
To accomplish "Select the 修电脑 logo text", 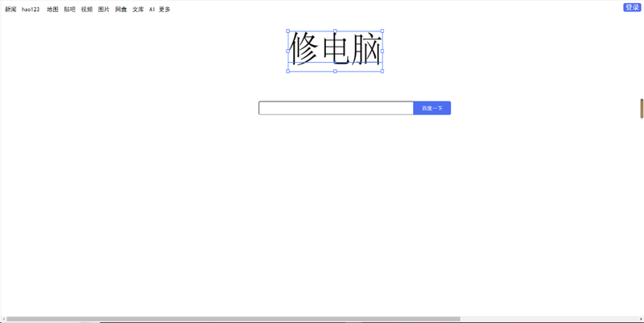I will pyautogui.click(x=335, y=50).
